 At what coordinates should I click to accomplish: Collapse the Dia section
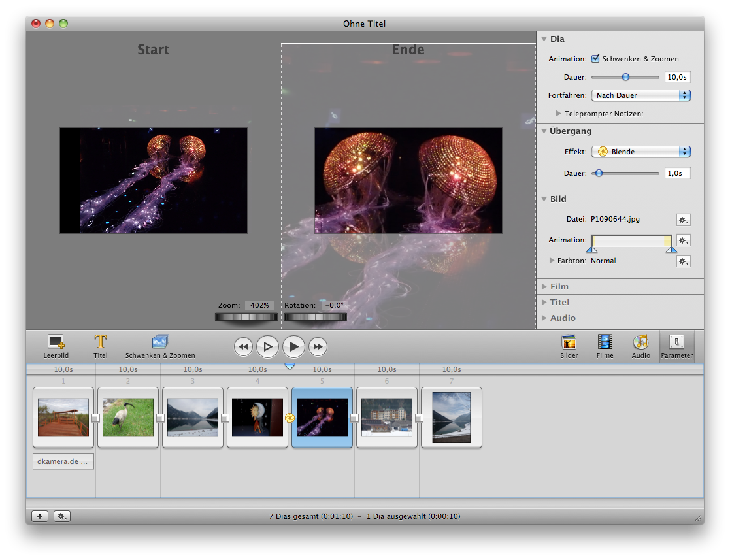[x=544, y=39]
